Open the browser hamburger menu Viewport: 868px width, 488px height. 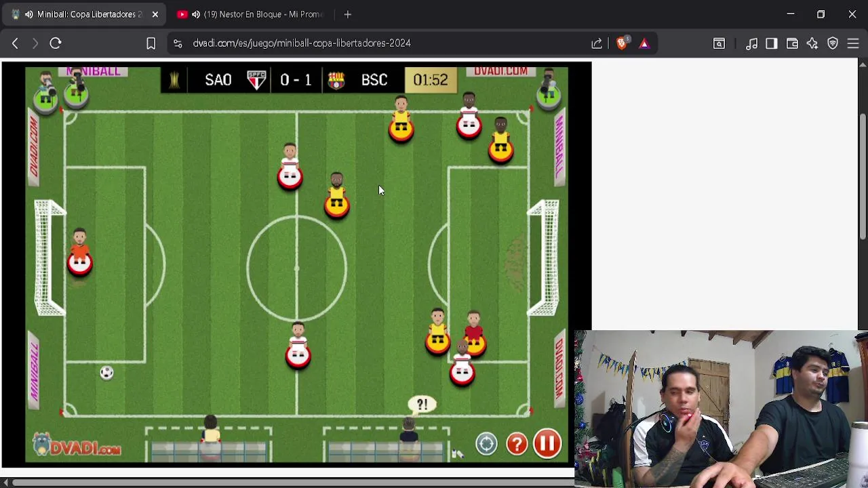tap(853, 43)
